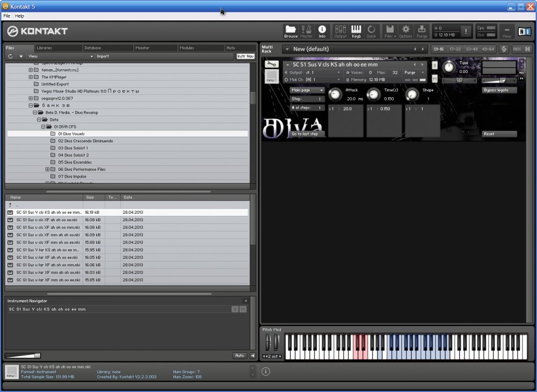Viewport: 537px width, 392px height.
Task: Toggle the Info pane button
Action: 322,32
